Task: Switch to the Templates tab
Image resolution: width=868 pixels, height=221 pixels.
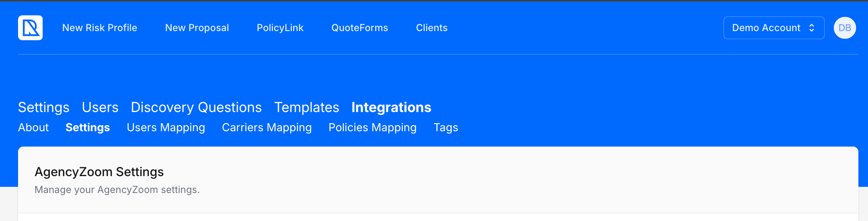Action: [306, 107]
